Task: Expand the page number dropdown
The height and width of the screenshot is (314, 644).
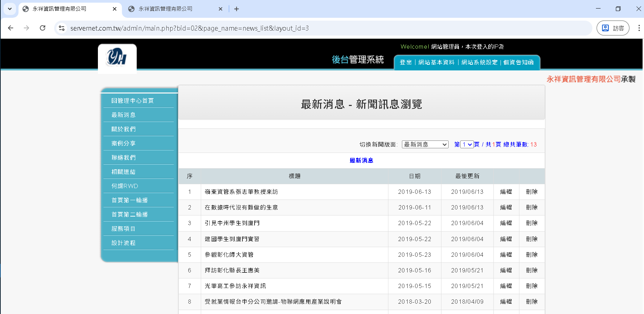Action: coord(467,144)
